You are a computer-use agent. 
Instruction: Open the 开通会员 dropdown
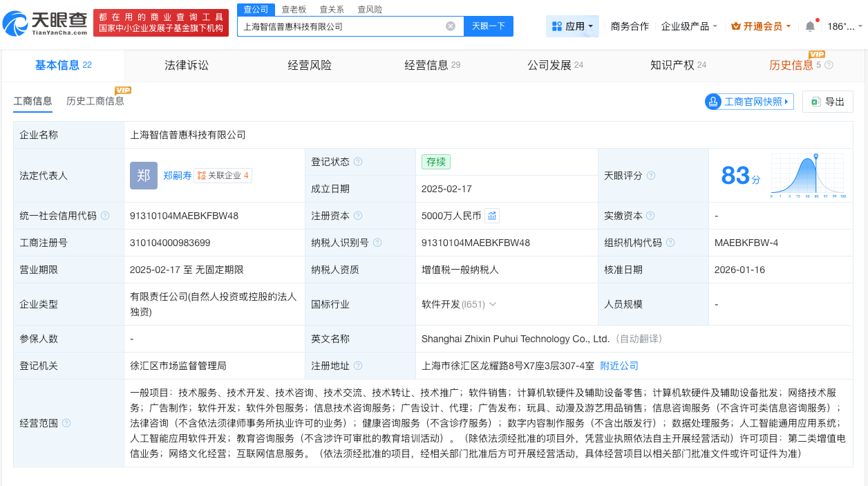[760, 26]
